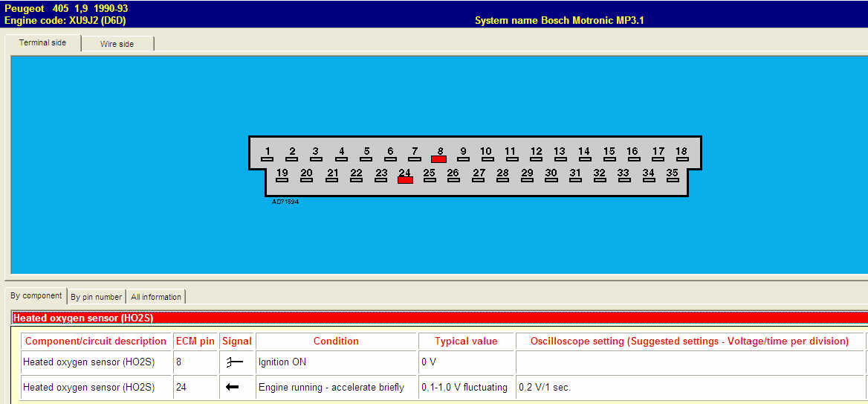This screenshot has height=404, width=868.
Task: Click the arrow signal symbol for pin 24
Action: [233, 387]
